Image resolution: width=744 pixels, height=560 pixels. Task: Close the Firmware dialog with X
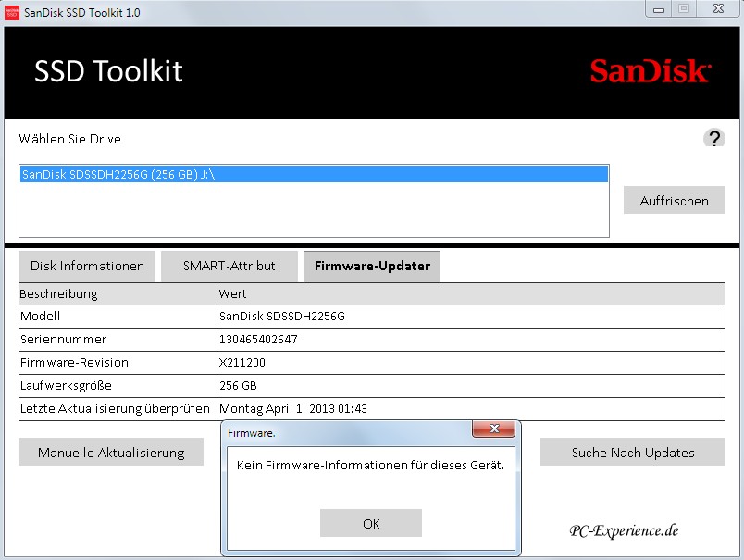[493, 429]
